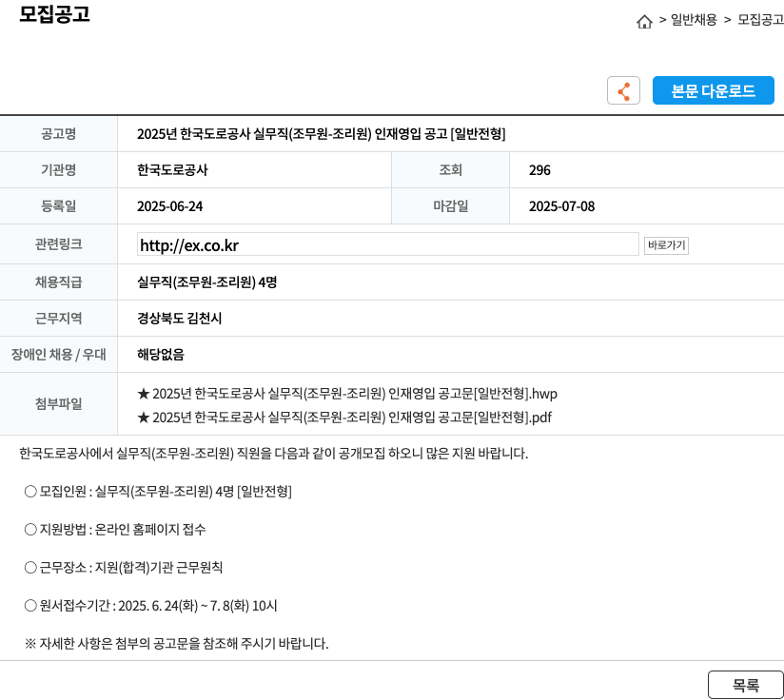Click the 조회 label cell
This screenshot has width=784, height=700.
pos(450,170)
